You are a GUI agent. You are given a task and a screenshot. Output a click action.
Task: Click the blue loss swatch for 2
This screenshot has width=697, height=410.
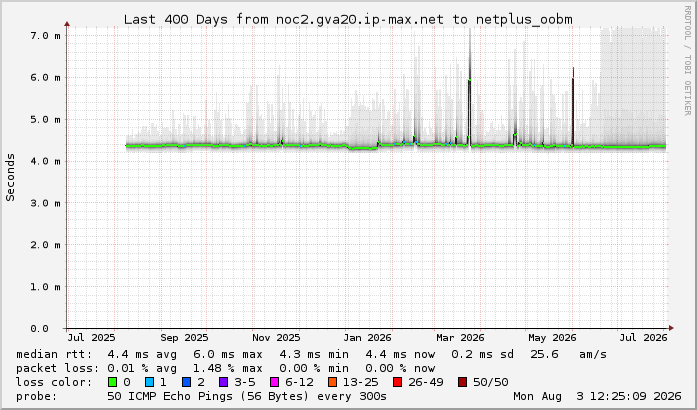pos(186,382)
